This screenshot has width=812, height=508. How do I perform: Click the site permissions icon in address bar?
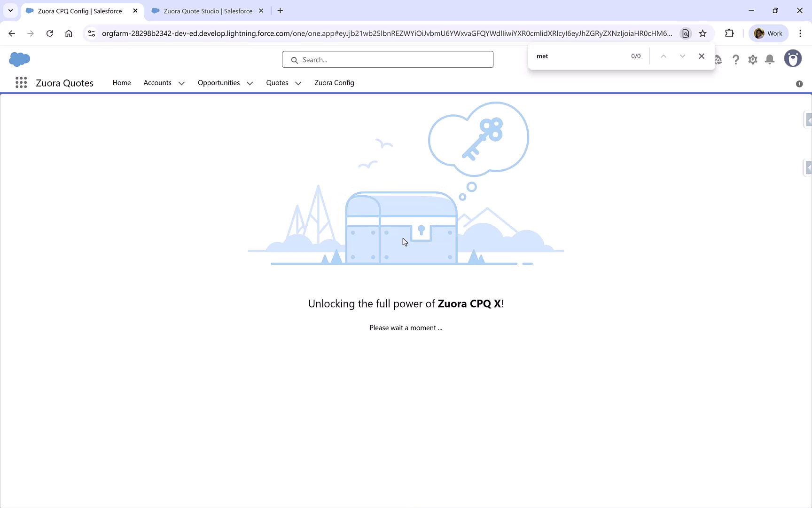(x=91, y=33)
